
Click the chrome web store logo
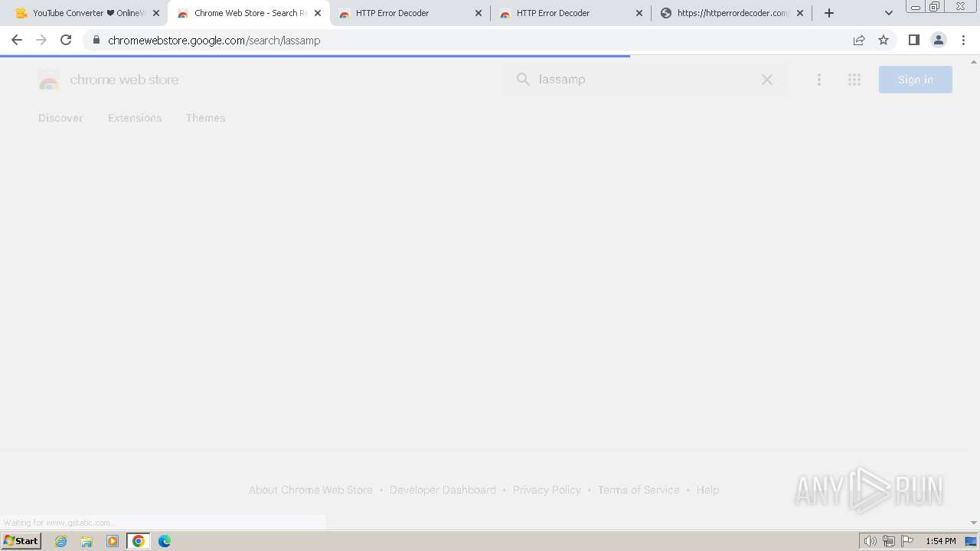pyautogui.click(x=109, y=80)
